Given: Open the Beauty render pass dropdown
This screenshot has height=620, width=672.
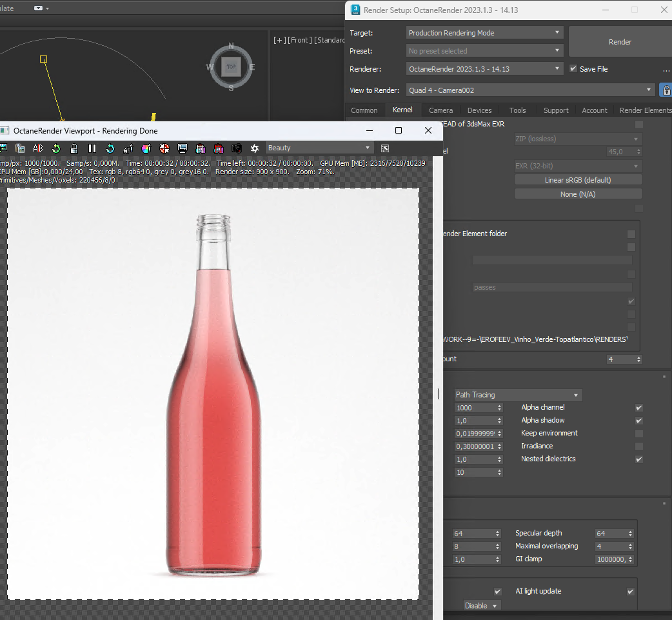Looking at the screenshot, I should [319, 148].
